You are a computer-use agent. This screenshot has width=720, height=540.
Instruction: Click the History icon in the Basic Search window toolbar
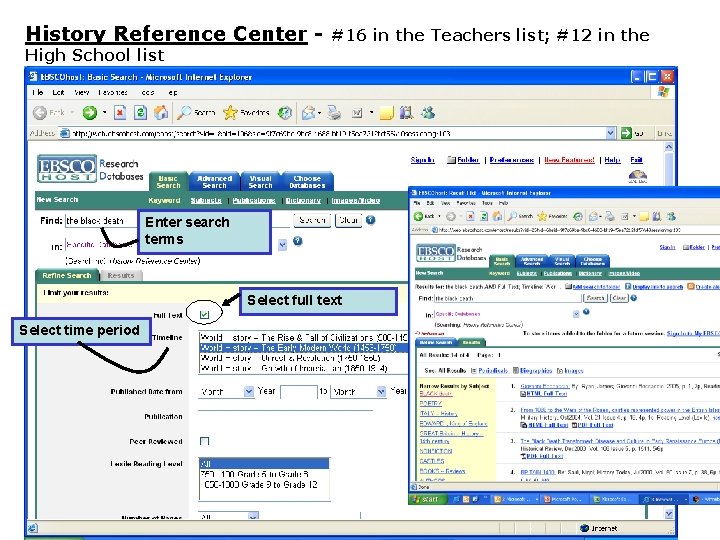tap(285, 112)
